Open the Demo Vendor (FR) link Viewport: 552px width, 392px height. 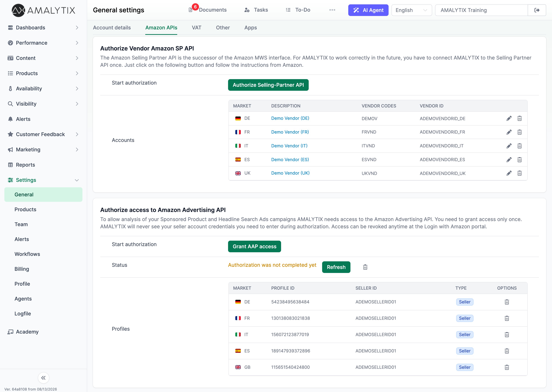pos(290,132)
